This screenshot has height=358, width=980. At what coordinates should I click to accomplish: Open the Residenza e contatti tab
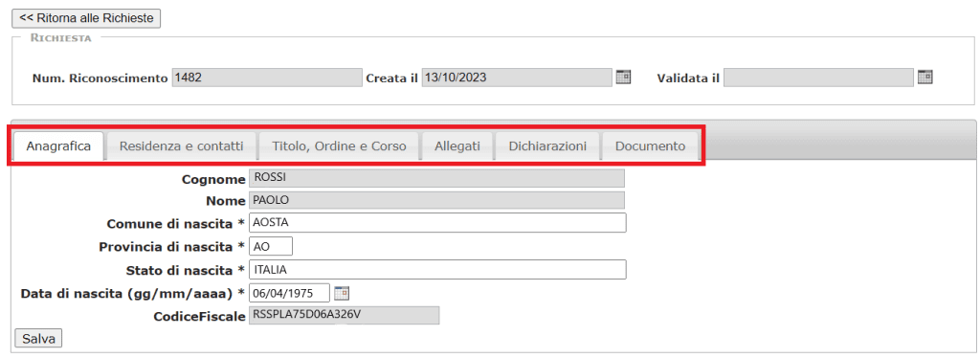[181, 146]
